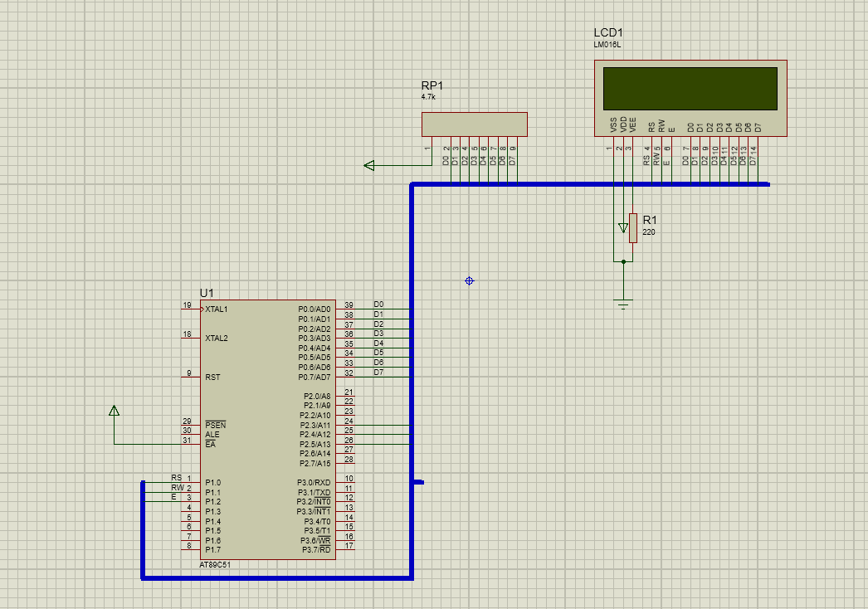868x609 pixels.
Task: Click pin number 31 at EA
Action: 187,440
